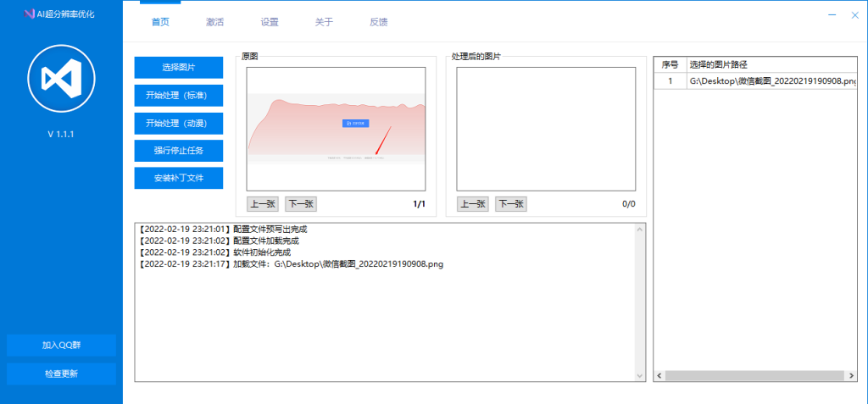Click the 0/0 processed image counter
Screen dimensions: 868x404
pyautogui.click(x=629, y=204)
